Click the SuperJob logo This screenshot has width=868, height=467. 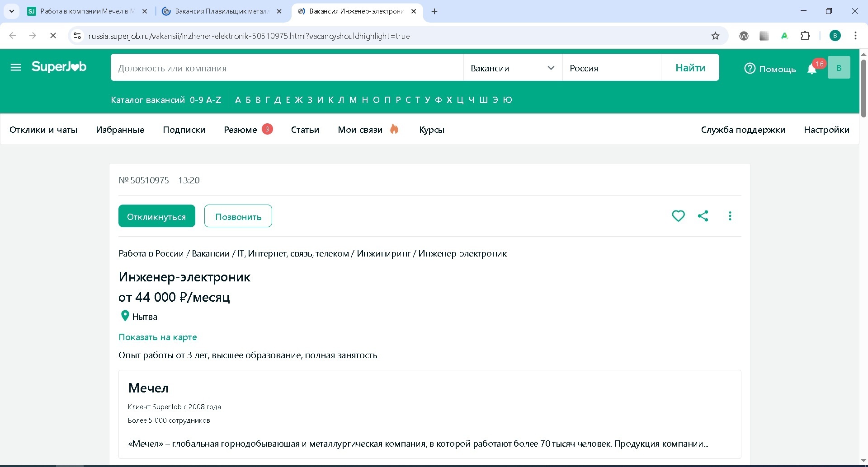pos(59,67)
